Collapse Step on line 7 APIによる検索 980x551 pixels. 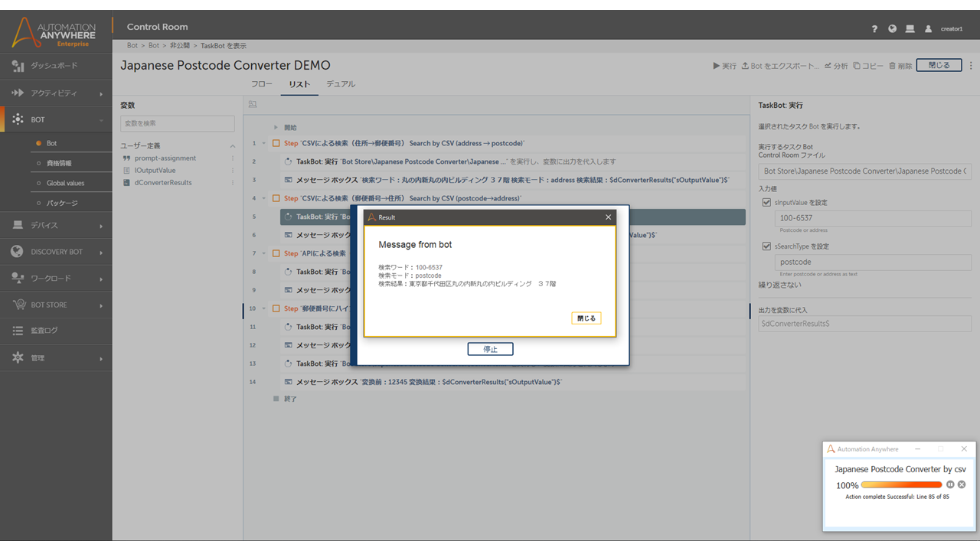264,253
